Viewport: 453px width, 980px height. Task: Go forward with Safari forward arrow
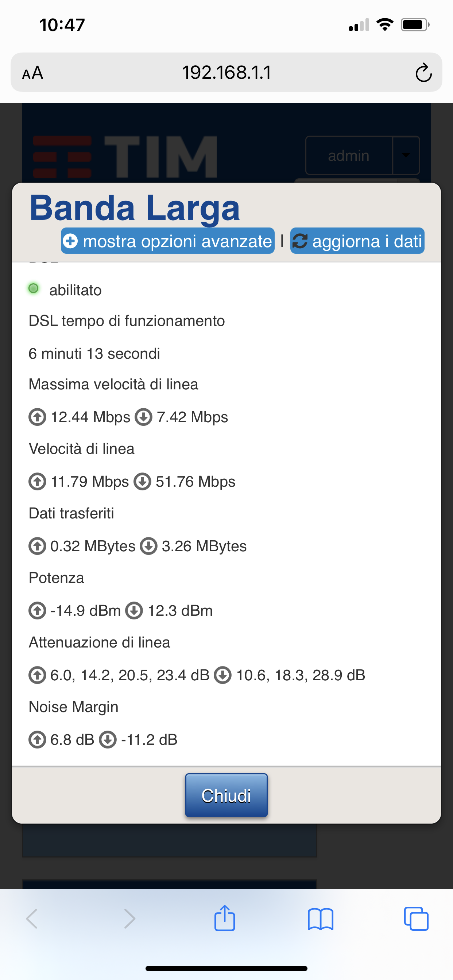click(129, 919)
